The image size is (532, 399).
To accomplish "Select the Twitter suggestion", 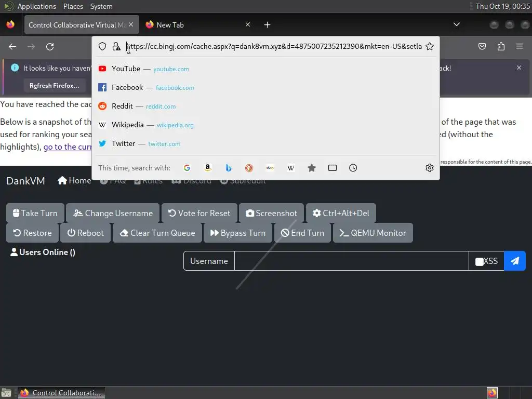I will (265, 143).
